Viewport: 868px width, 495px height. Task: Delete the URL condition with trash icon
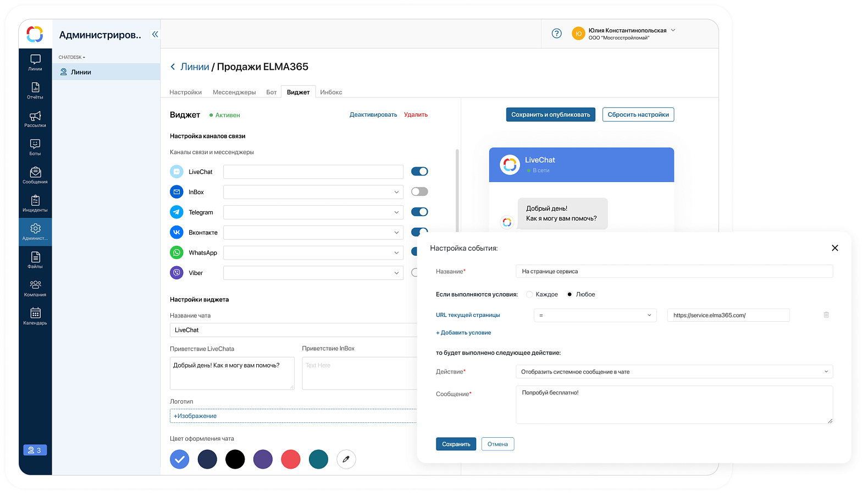pyautogui.click(x=826, y=315)
